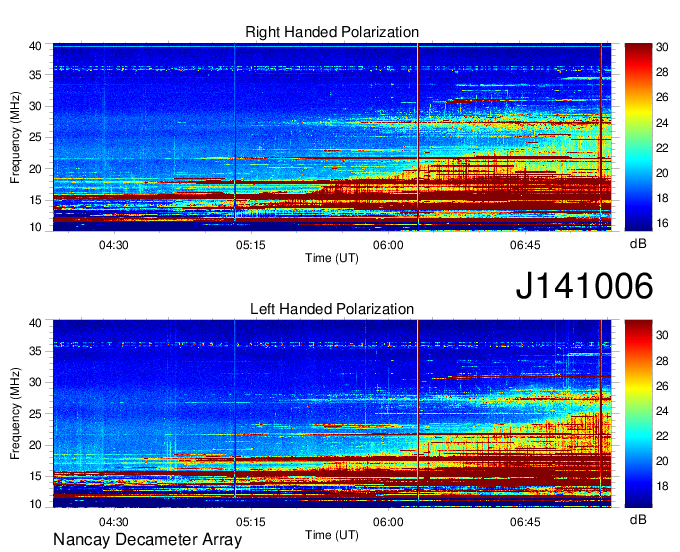The height and width of the screenshot is (552, 680).
Task: Click the "Right Handed Polarization" title
Action: pyautogui.click(x=332, y=32)
